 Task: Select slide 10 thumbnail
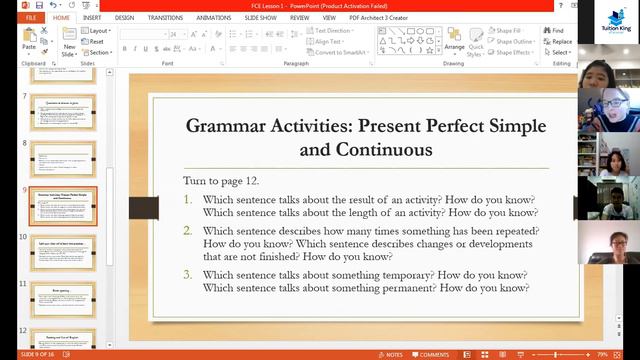click(63, 253)
